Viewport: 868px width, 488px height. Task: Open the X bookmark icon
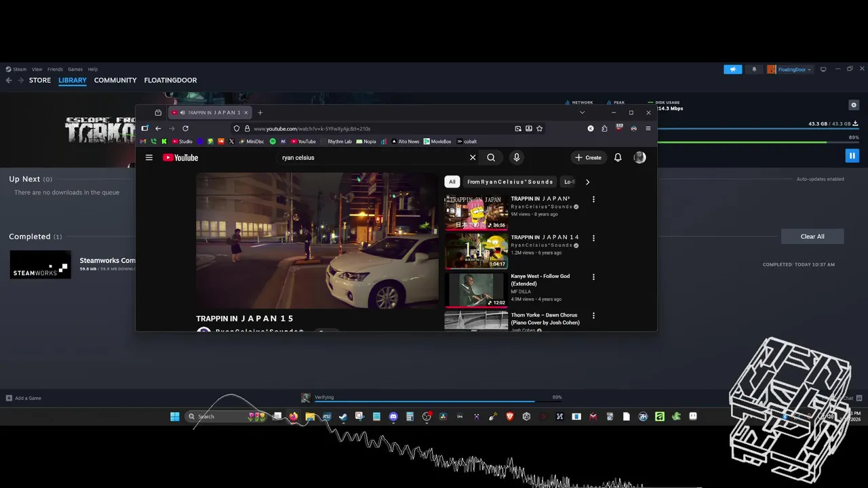231,142
